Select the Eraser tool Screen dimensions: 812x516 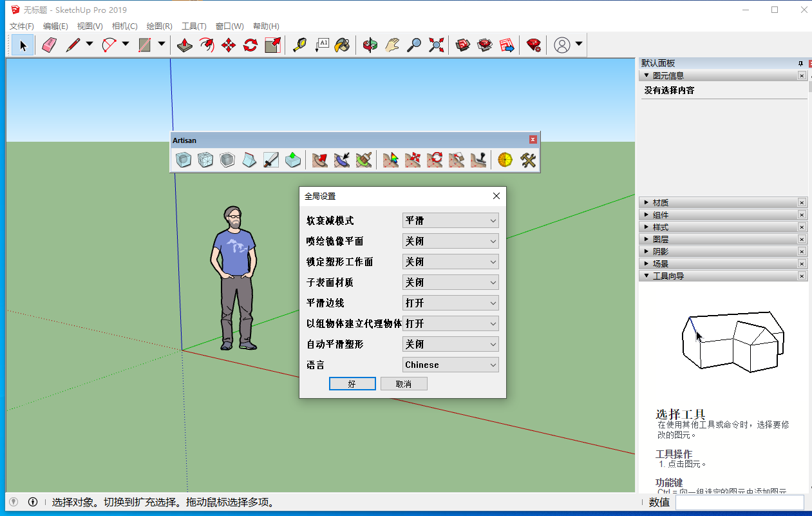coord(50,45)
